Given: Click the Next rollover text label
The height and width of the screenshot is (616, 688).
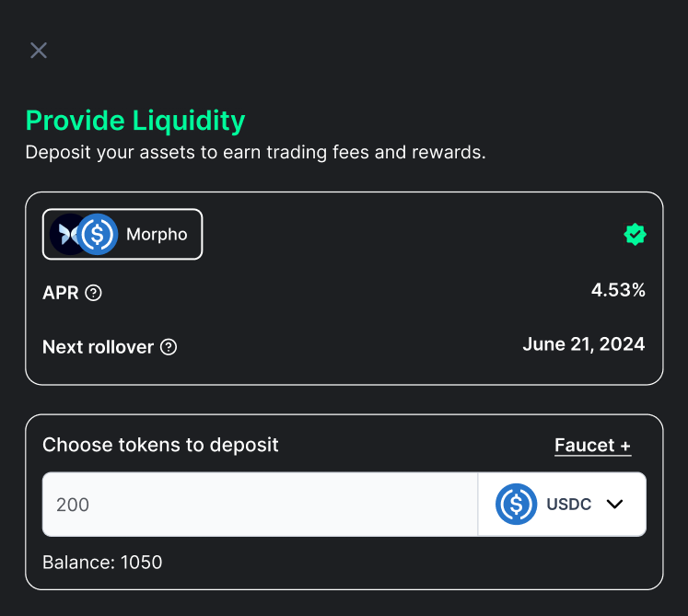Looking at the screenshot, I should click(99, 347).
